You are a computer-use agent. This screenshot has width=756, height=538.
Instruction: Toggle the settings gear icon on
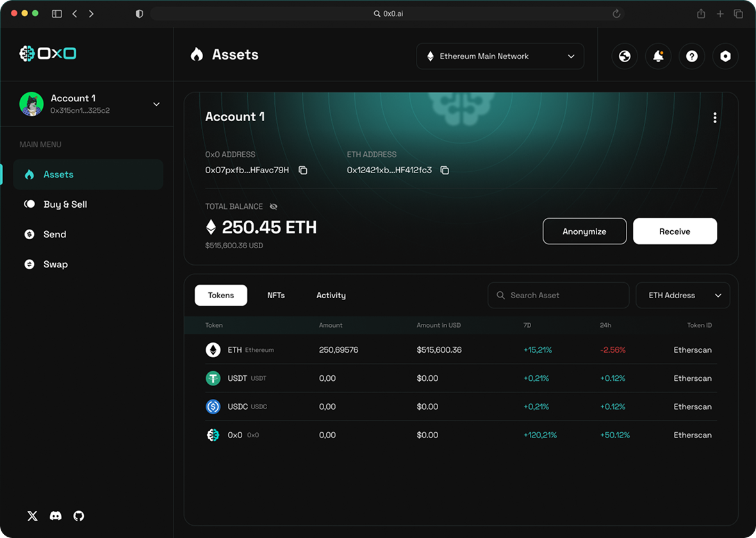coord(725,56)
